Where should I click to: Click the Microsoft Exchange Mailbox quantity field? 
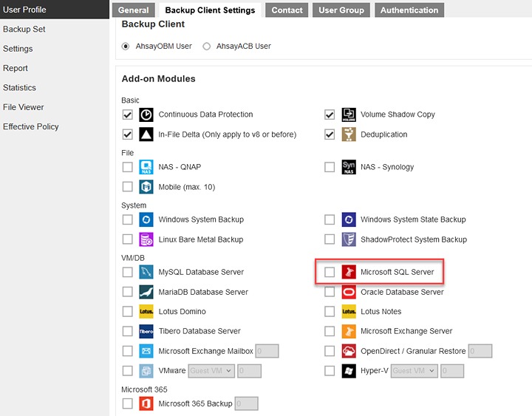[x=267, y=351]
